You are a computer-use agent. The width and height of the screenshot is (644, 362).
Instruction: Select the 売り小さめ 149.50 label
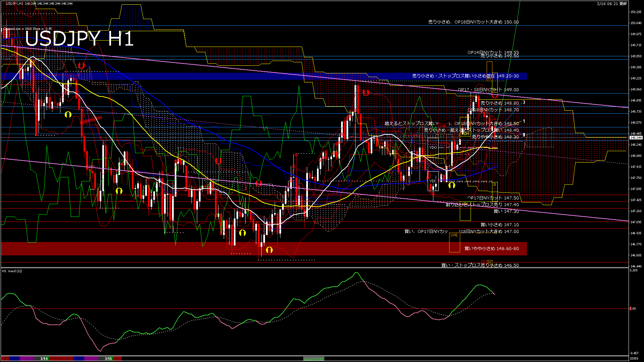coord(500,56)
